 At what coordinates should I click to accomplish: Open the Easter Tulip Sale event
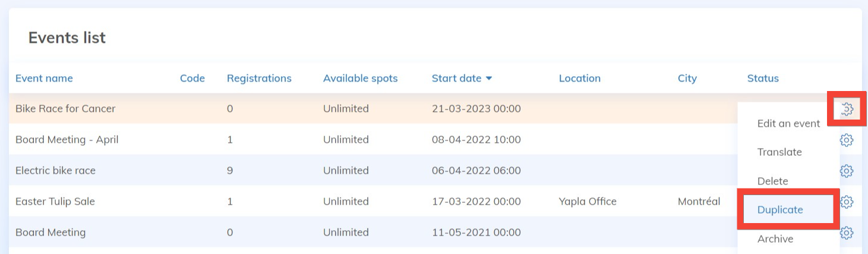55,202
